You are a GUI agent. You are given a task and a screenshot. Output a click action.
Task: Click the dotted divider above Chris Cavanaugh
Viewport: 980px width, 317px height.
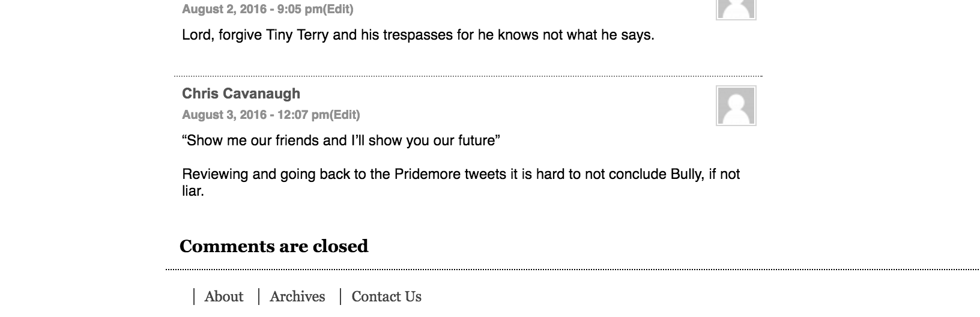468,76
